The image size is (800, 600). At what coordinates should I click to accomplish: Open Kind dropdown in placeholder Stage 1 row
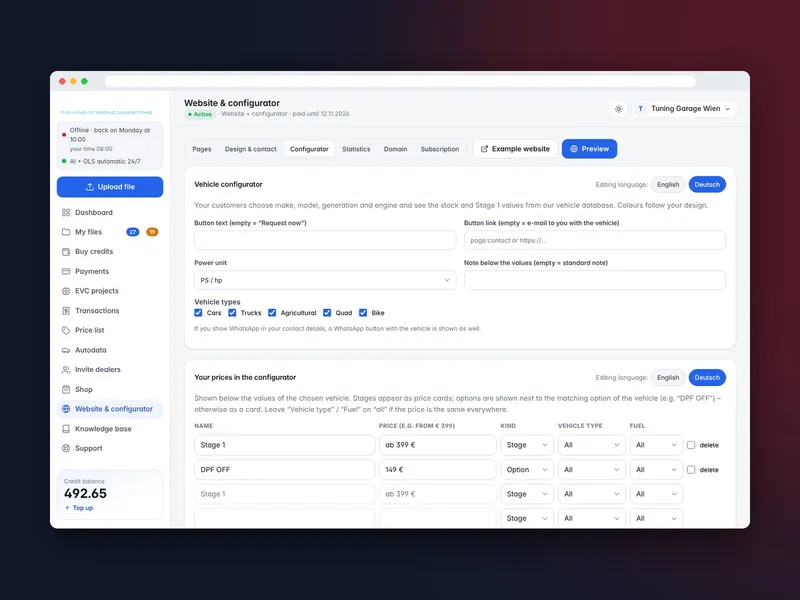[527, 494]
